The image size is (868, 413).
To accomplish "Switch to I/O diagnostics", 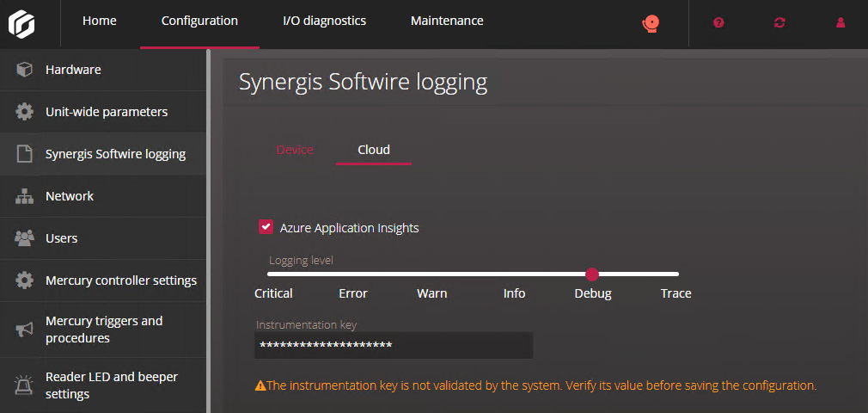I will click(x=324, y=21).
